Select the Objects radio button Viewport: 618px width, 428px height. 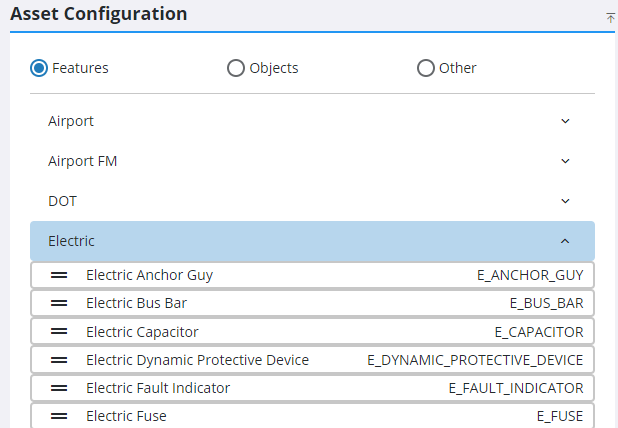[236, 68]
